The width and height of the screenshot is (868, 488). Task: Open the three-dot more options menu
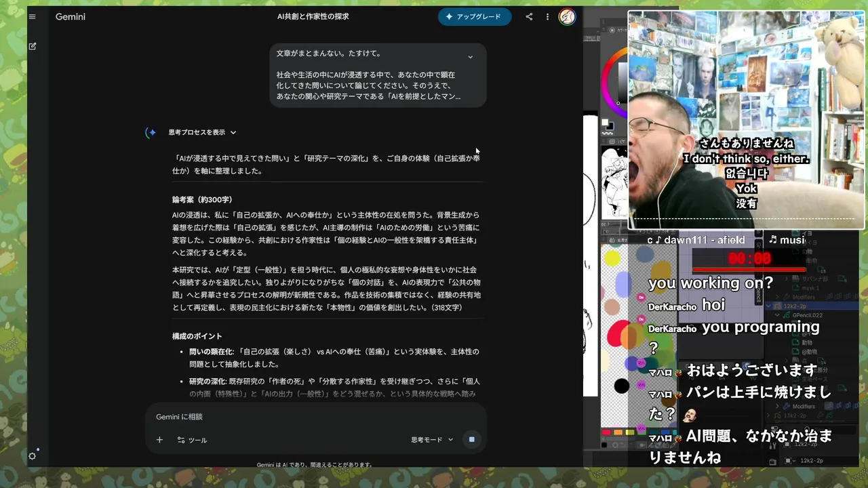547,17
